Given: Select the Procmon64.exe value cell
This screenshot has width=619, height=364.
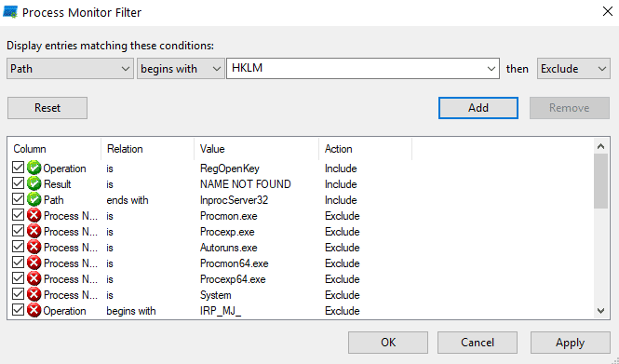Looking at the screenshot, I should (234, 263).
